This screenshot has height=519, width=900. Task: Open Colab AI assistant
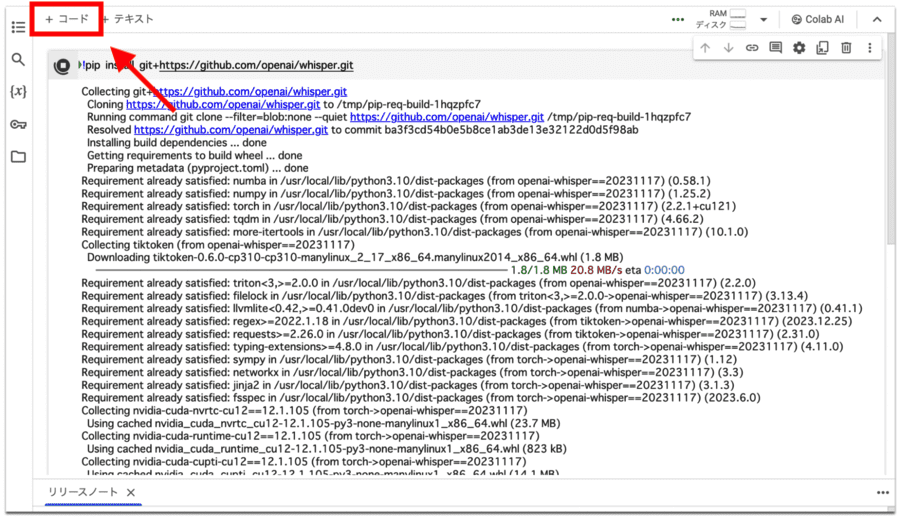click(817, 20)
